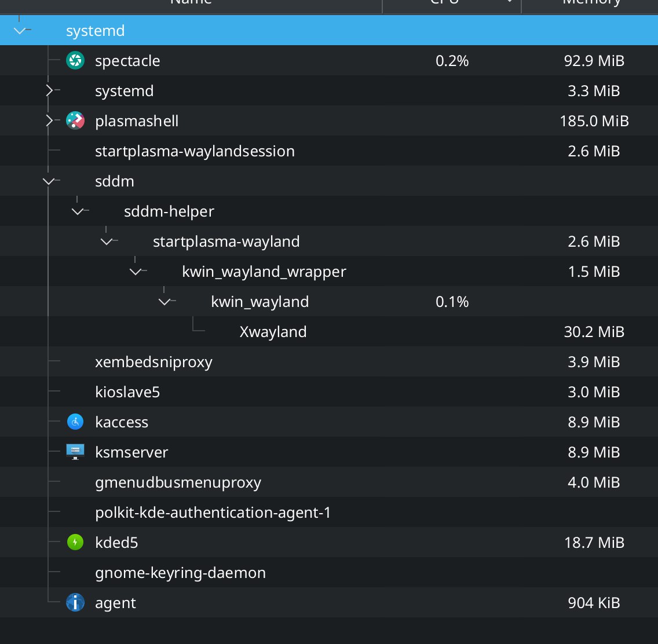Select the kwin_wayland_wrapper process name
The height and width of the screenshot is (644, 658).
coord(264,272)
